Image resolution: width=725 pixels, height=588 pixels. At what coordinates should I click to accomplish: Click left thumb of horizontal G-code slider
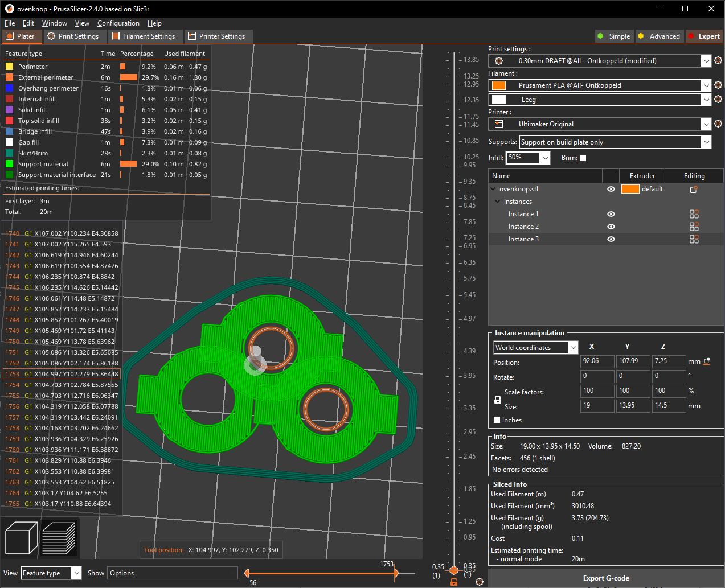[x=247, y=573]
